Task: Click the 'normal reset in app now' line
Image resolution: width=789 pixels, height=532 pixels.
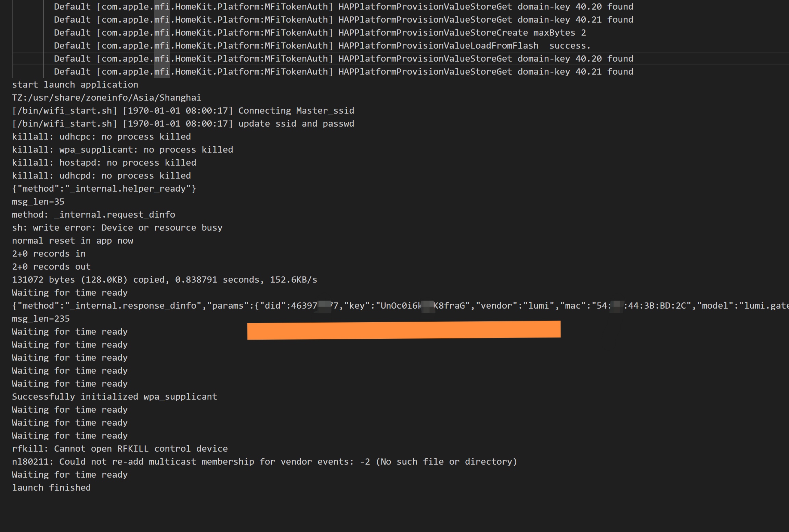Action: point(72,241)
